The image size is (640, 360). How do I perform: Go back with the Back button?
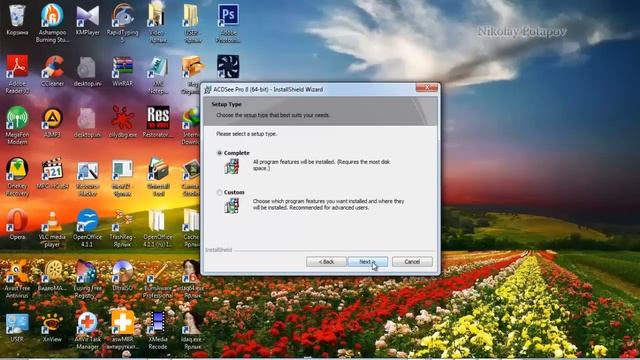pyautogui.click(x=326, y=262)
